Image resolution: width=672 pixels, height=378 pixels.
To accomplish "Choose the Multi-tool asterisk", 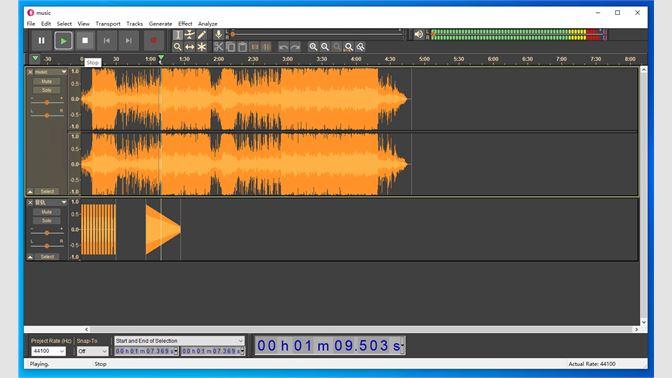I will coord(201,47).
